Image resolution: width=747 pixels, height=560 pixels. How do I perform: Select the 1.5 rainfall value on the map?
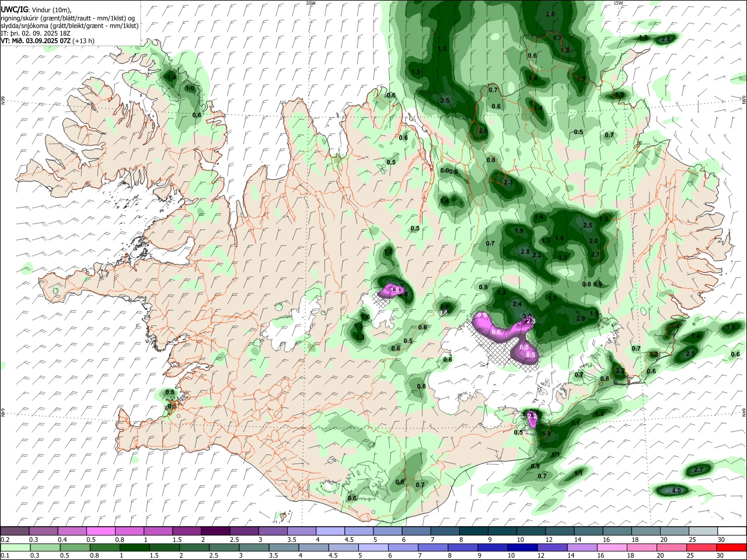click(559, 238)
